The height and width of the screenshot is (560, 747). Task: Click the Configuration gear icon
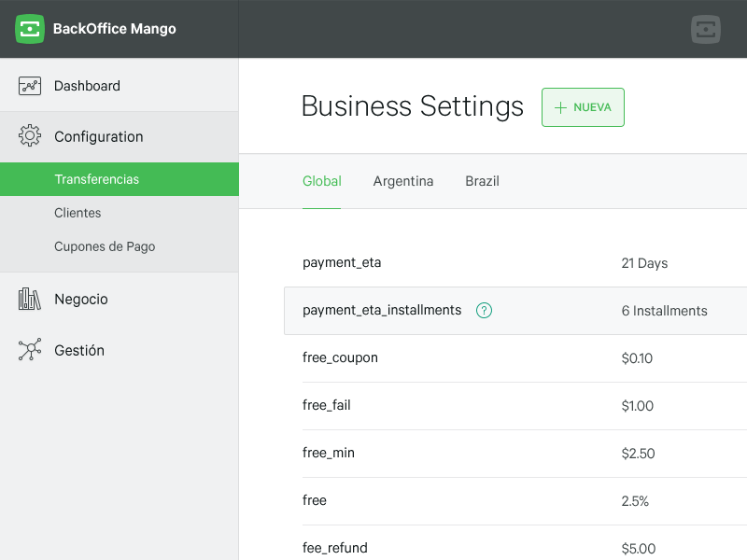29,135
